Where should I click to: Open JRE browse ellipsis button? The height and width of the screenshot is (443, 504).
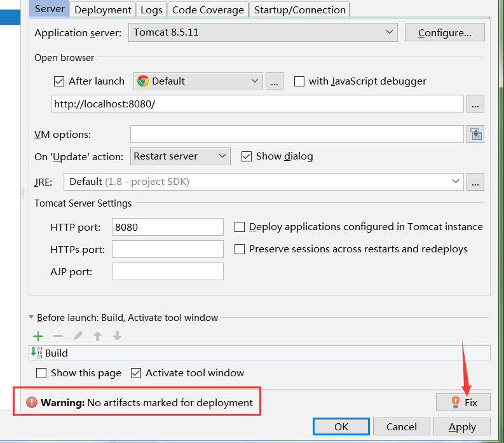(x=475, y=182)
